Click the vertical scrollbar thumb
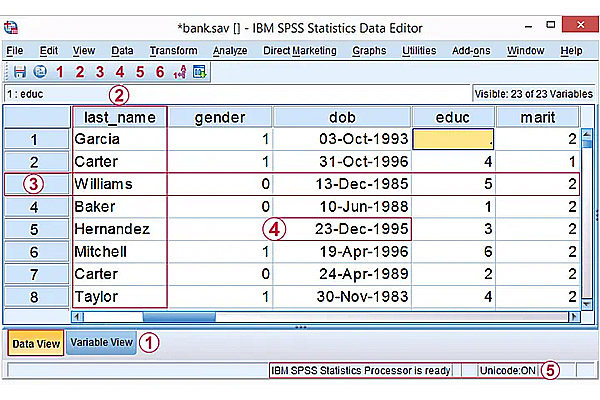Viewport: 600px width, 400px height. click(586, 144)
